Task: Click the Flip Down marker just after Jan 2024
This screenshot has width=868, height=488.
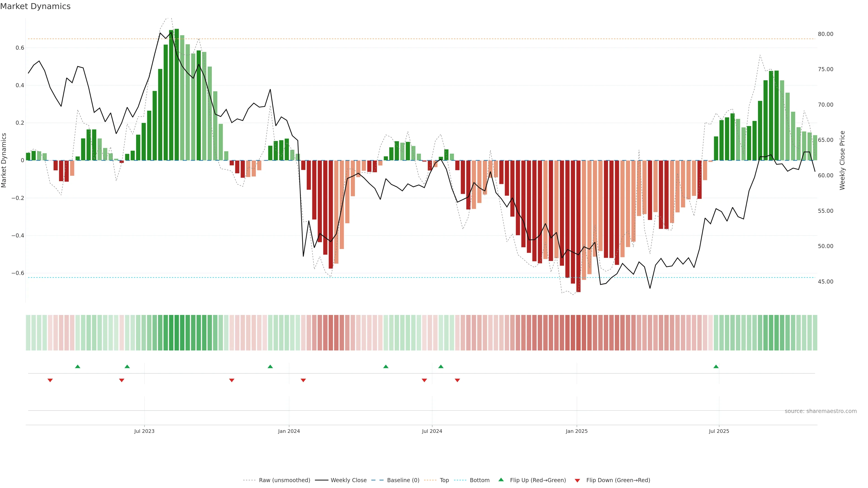Action: (303, 380)
